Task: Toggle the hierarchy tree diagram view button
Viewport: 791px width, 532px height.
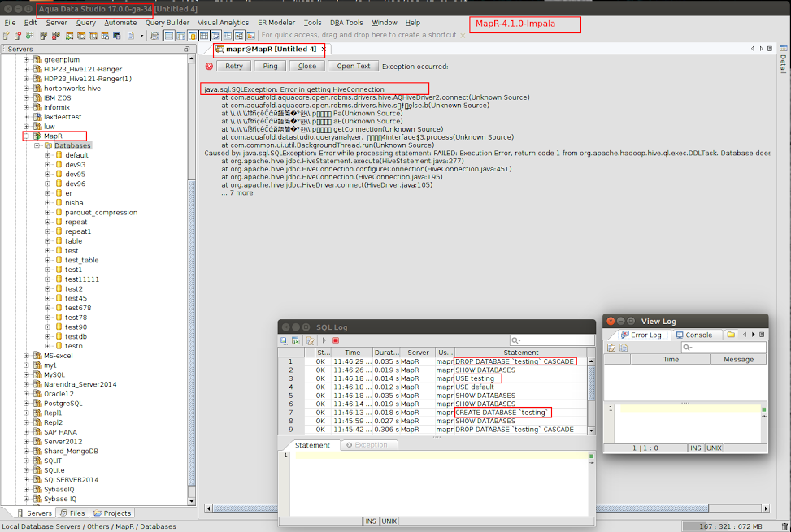Action: coord(240,36)
